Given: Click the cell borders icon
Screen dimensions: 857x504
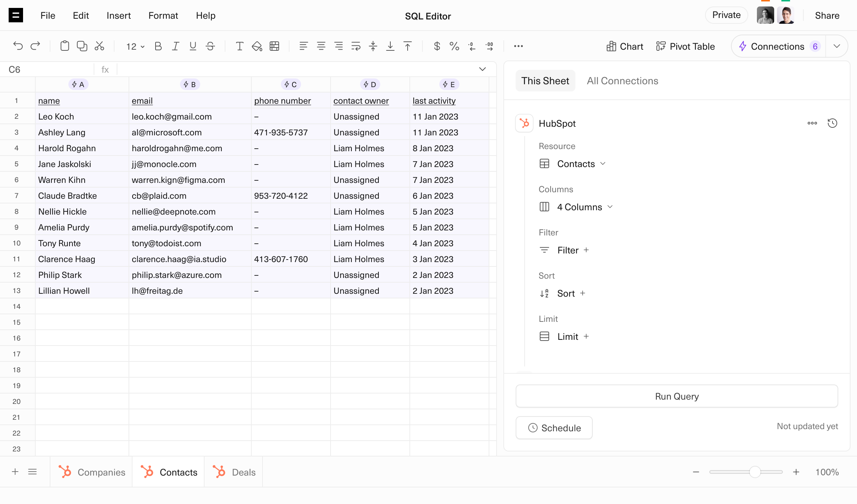Looking at the screenshot, I should pyautogui.click(x=274, y=46).
